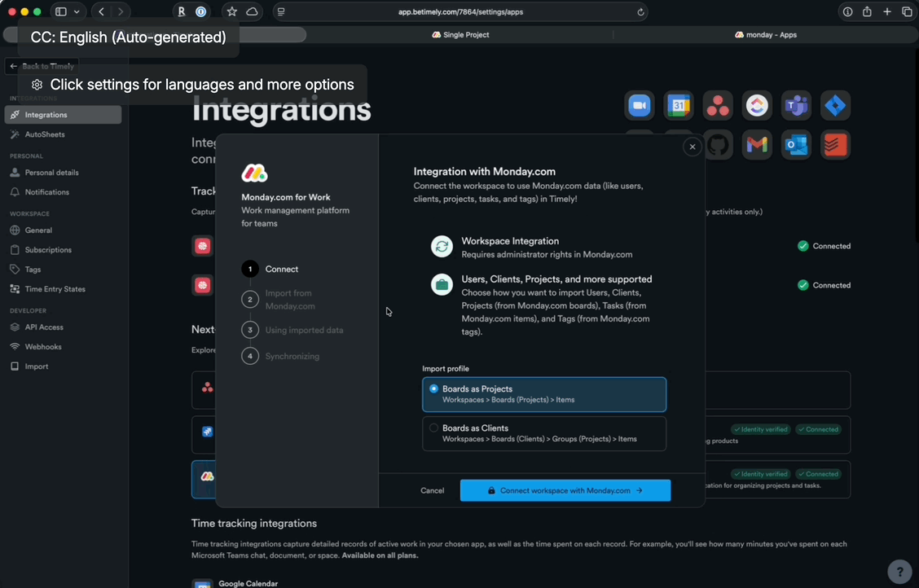Open the Google Calendar integration icon
Image resolution: width=919 pixels, height=588 pixels.
pos(679,106)
